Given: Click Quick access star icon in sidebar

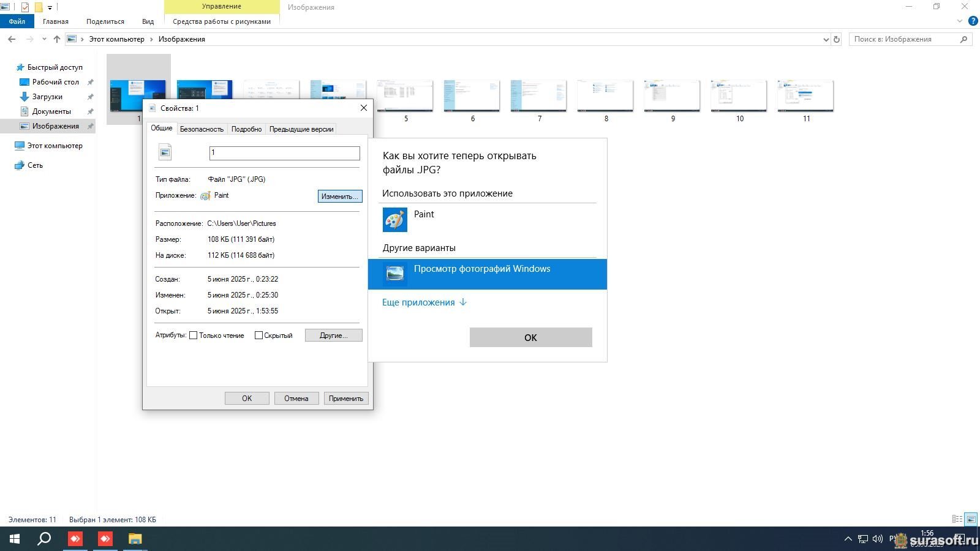Looking at the screenshot, I should 20,67.
